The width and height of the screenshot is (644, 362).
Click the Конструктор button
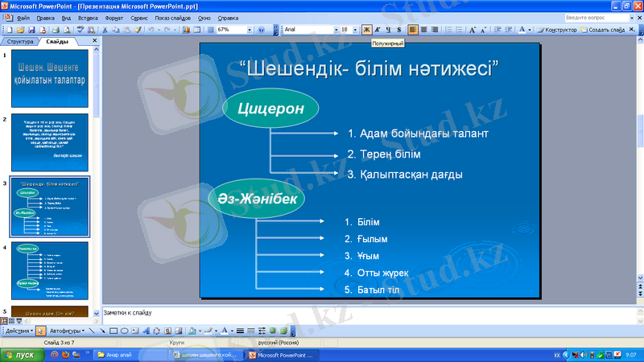click(x=557, y=30)
